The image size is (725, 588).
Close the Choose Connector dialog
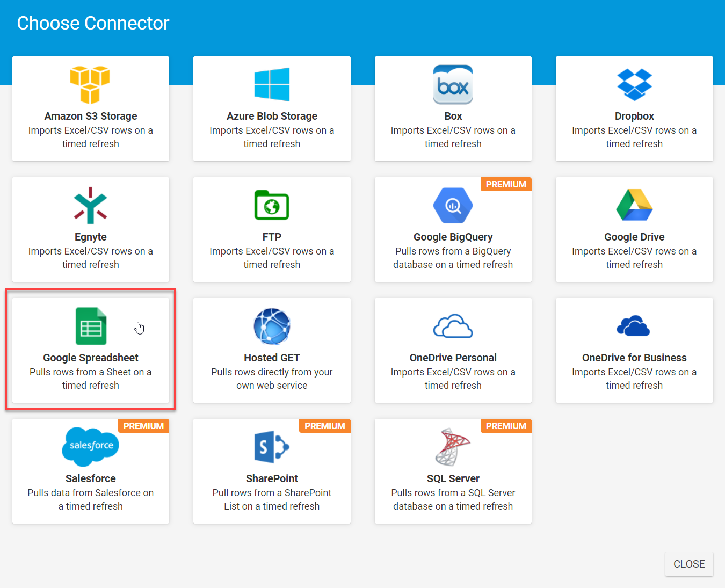(x=689, y=564)
